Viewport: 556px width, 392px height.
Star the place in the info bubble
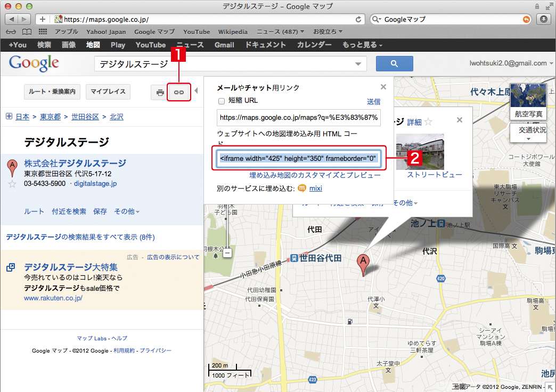428,122
